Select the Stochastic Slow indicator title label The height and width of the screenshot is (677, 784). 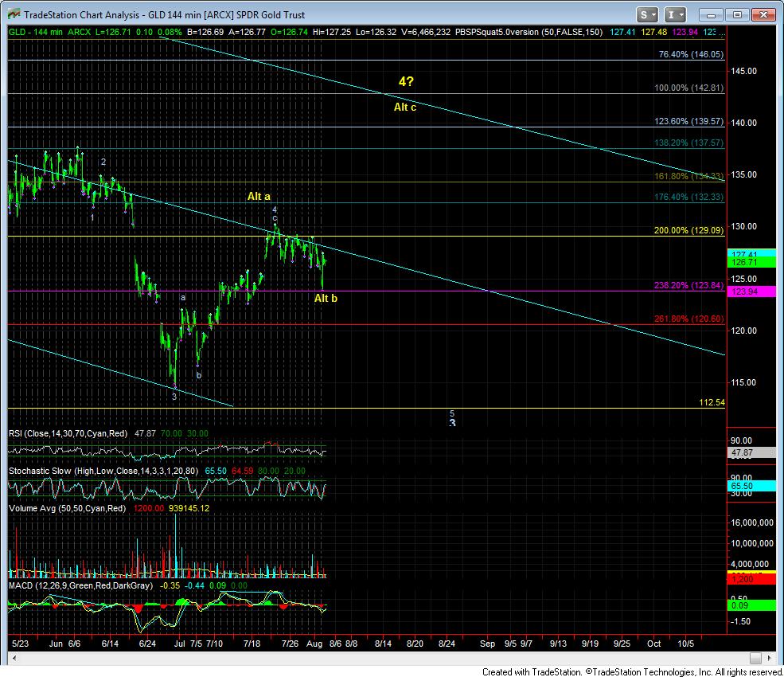[103, 471]
